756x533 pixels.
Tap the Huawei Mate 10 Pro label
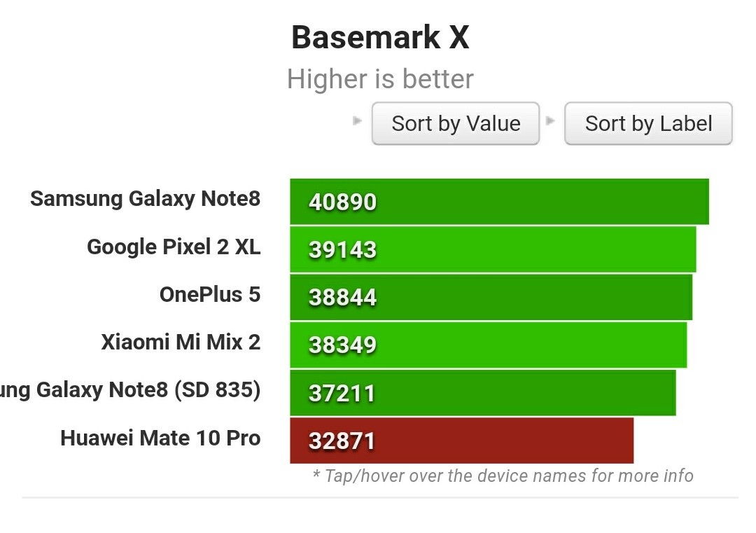pos(160,438)
